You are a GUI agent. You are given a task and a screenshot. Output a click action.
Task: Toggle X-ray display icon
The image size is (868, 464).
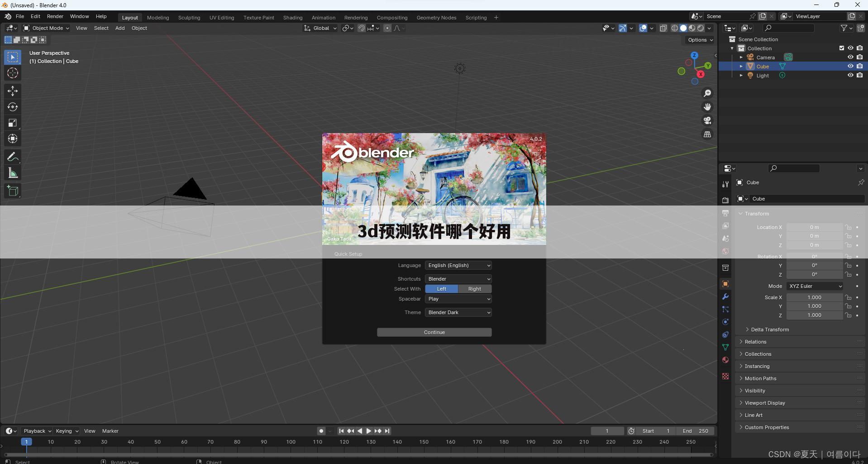(663, 28)
